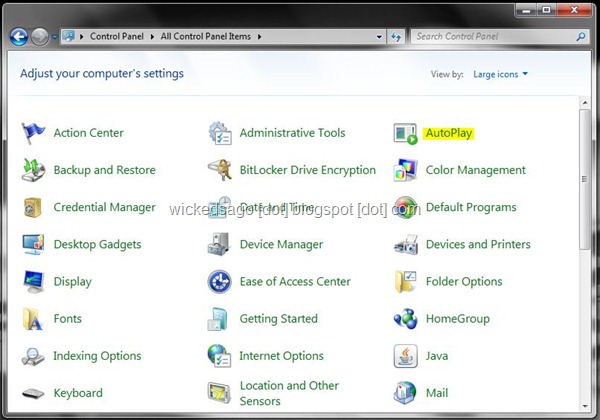The width and height of the screenshot is (600, 420).
Task: Expand the arrow after Control Panel breadcrumb
Action: point(152,37)
